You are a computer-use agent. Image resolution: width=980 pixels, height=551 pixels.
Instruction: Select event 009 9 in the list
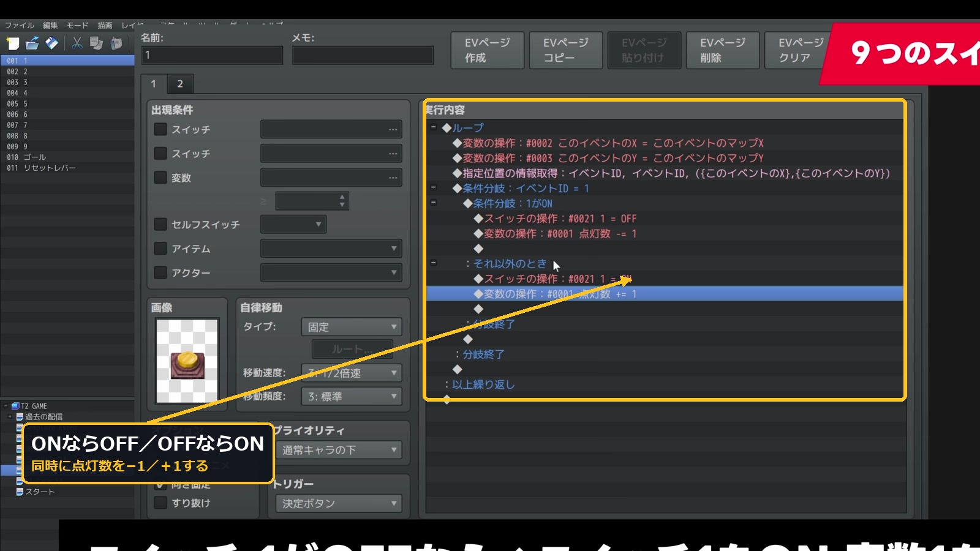tap(67, 146)
